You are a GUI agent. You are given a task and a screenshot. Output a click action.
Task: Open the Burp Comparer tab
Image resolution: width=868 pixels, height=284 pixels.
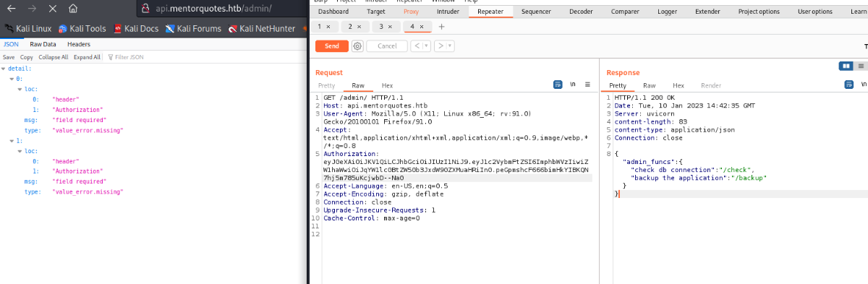625,12
